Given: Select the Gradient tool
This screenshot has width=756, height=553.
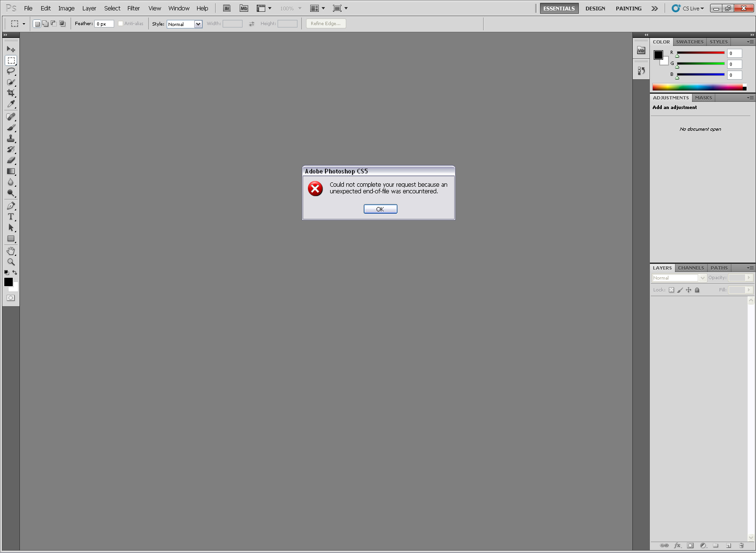Looking at the screenshot, I should coord(11,171).
